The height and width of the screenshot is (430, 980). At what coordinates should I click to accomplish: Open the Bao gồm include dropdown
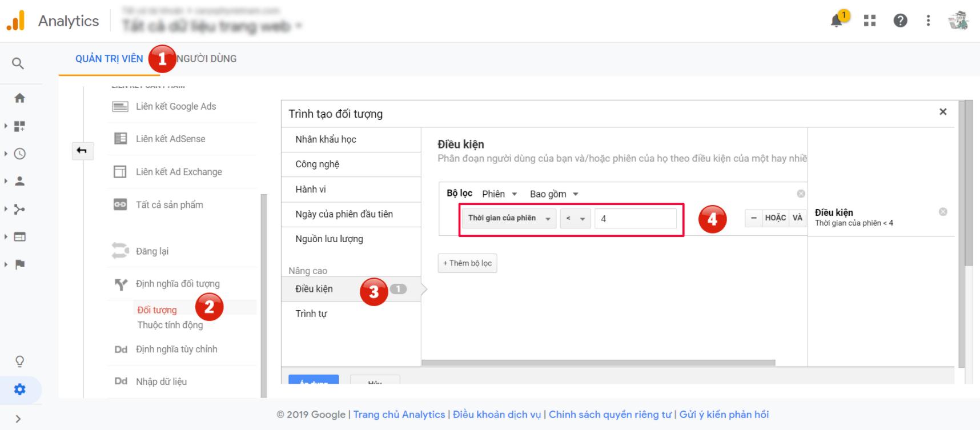pos(554,194)
